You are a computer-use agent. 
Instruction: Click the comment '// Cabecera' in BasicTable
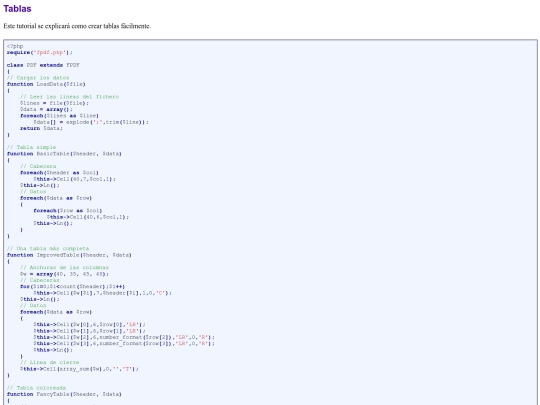[38, 166]
